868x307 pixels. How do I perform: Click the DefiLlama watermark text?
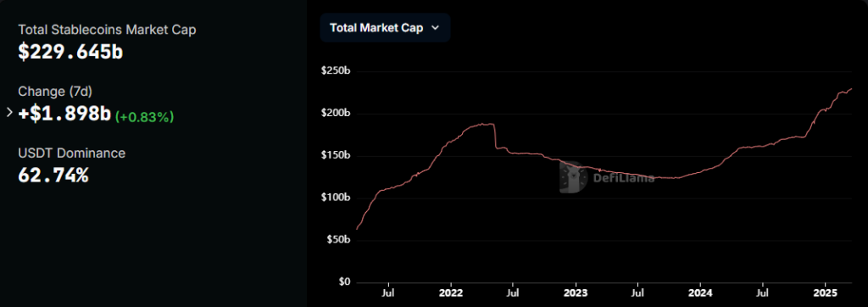[624, 178]
